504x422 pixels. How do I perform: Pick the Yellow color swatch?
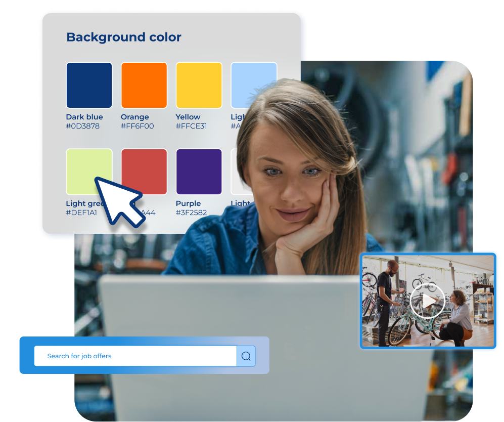coord(199,85)
